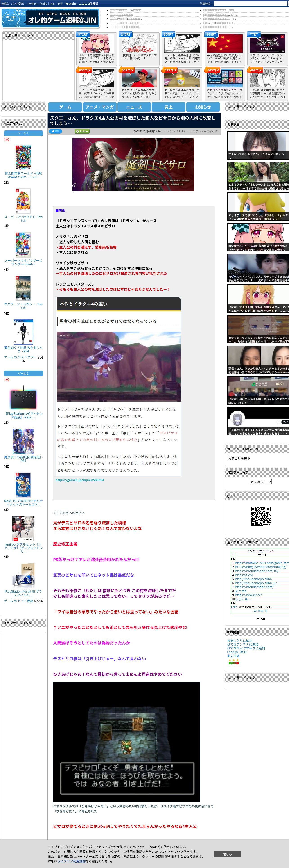The width and height of the screenshot is (289, 868).
Task: Open the 魔剣士ピサロ article banner image
Action: (133, 165)
